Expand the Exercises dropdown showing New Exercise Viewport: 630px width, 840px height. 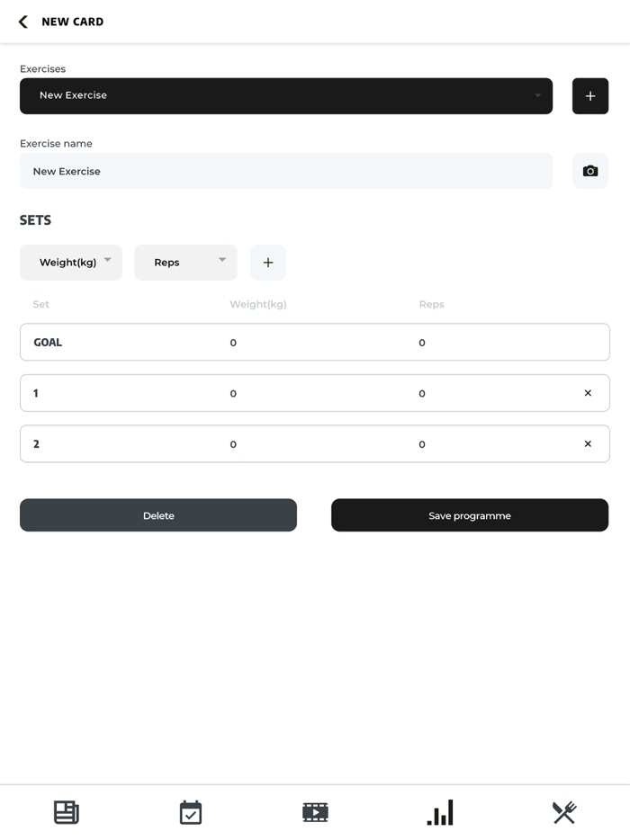pos(286,96)
